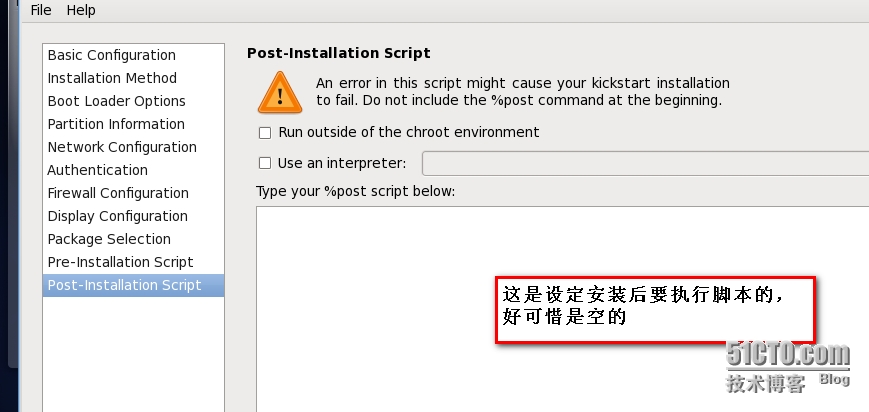This screenshot has height=412, width=869.
Task: Open Network Configuration section
Action: pos(122,147)
